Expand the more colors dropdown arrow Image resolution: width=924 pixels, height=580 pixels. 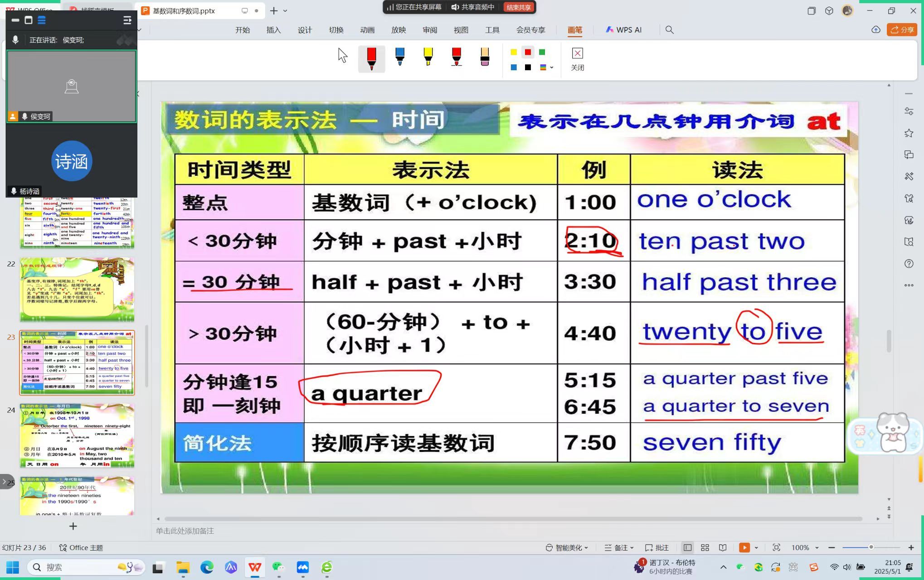552,68
